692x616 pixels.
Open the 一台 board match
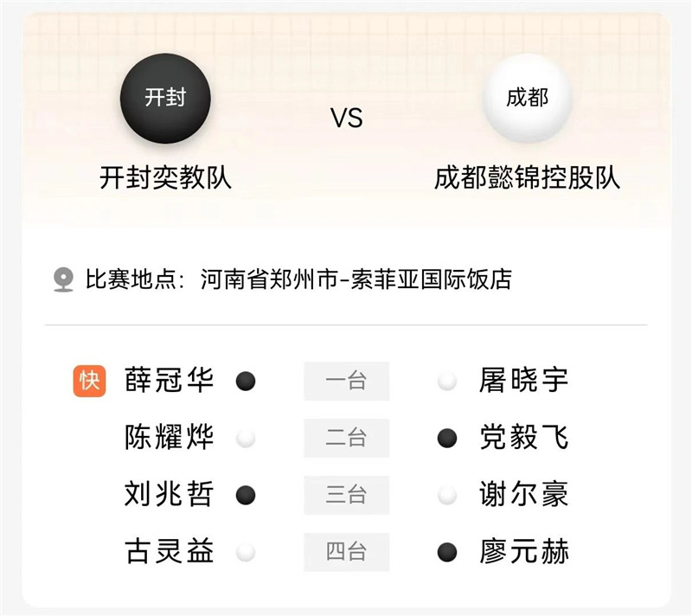click(346, 381)
